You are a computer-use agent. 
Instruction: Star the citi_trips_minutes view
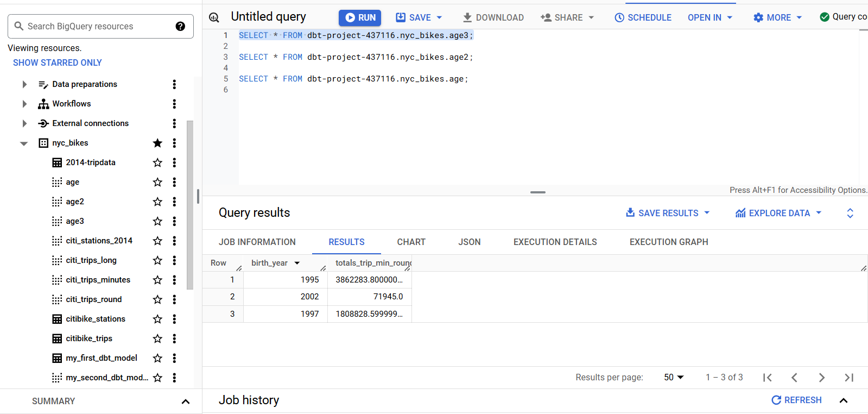pos(157,280)
